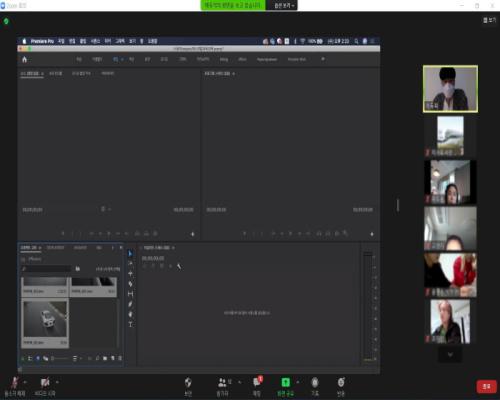Image resolution: width=500 pixels, height=400 pixels.
Task: Select the car clip thumbnail in project panel
Action: (x=45, y=319)
